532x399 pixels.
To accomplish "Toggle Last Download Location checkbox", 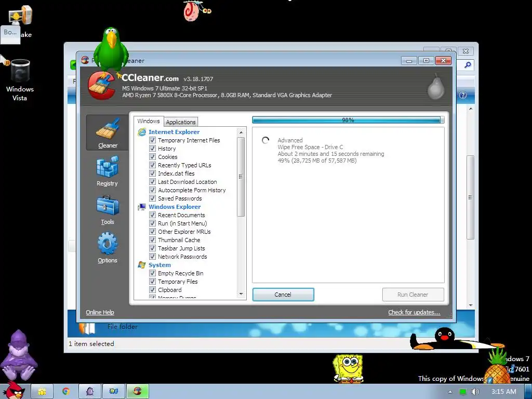I will click(152, 181).
